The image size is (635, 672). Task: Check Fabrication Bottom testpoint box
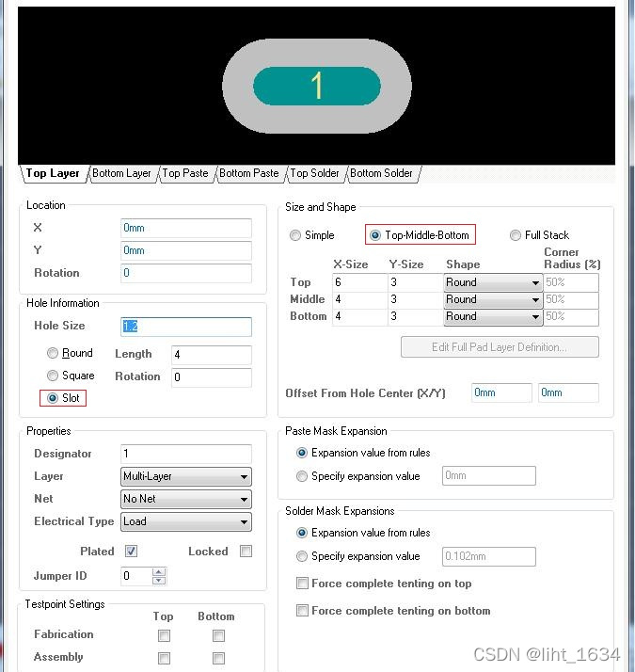point(218,635)
